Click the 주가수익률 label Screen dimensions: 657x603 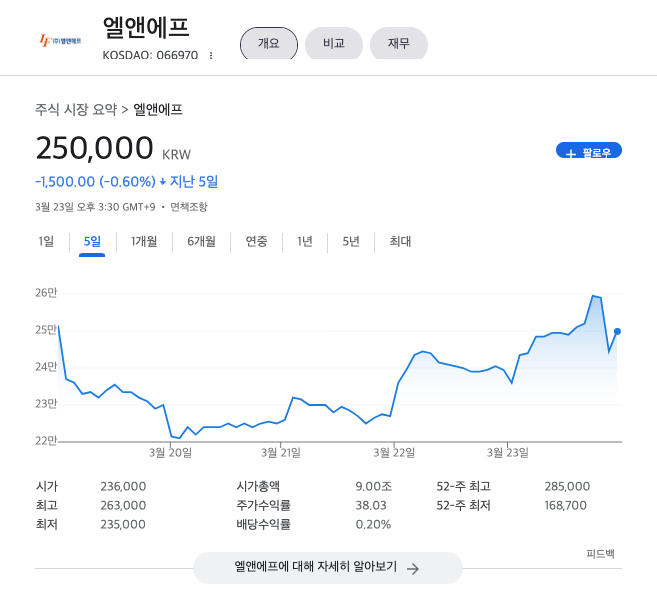(x=264, y=505)
